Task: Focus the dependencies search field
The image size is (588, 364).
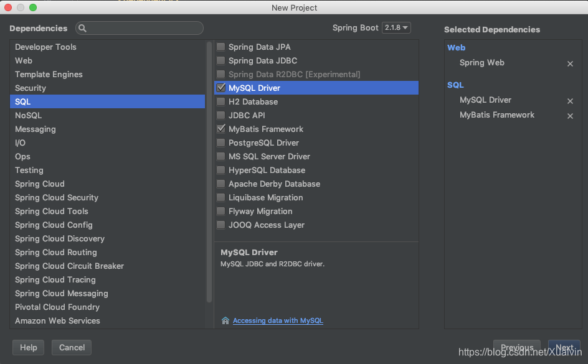Action: pos(140,28)
